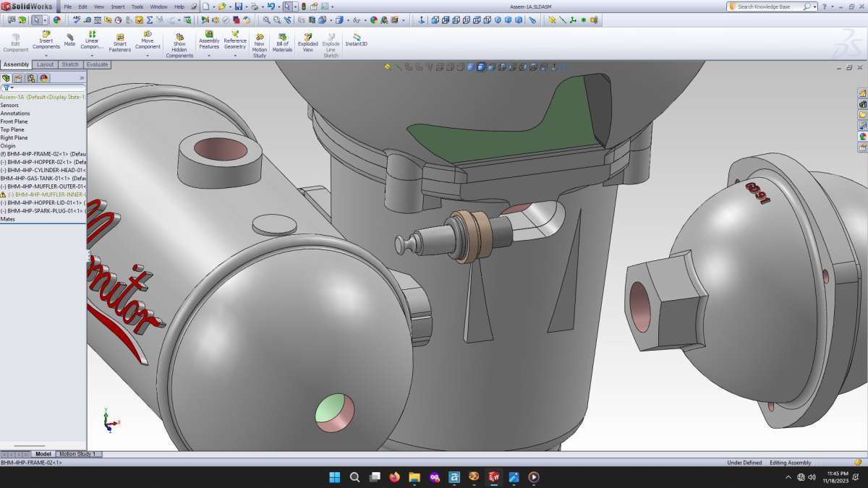Screen dimensions: 868x488
Task: Open the Edit menu
Action: pyautogui.click(x=82, y=7)
